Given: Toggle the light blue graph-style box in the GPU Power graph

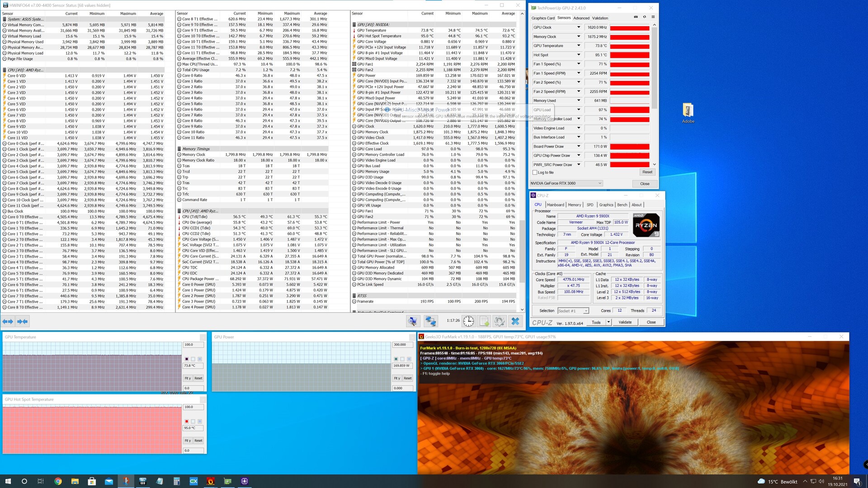Looking at the screenshot, I should click(x=409, y=359).
